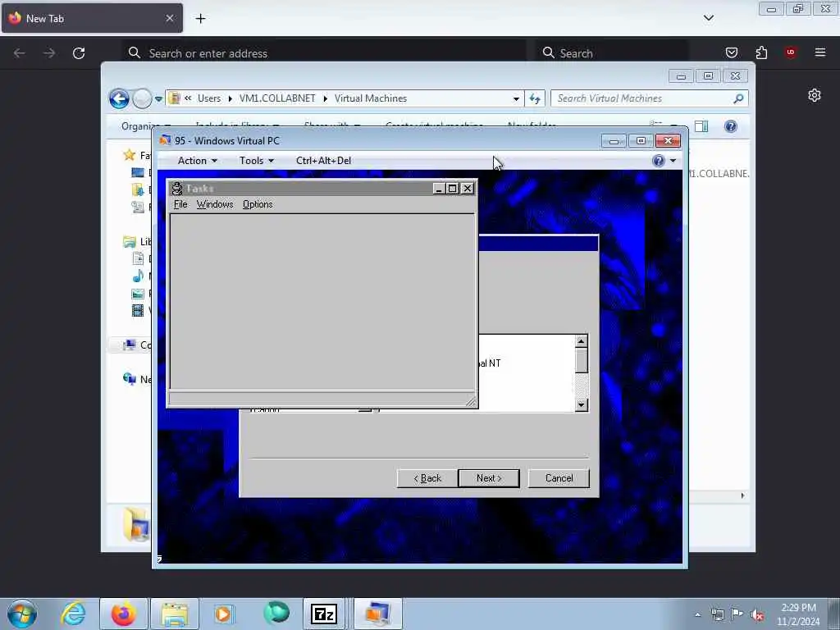Click the uBlock Origin icon in Firefox
This screenshot has height=630, width=840.
click(x=791, y=52)
